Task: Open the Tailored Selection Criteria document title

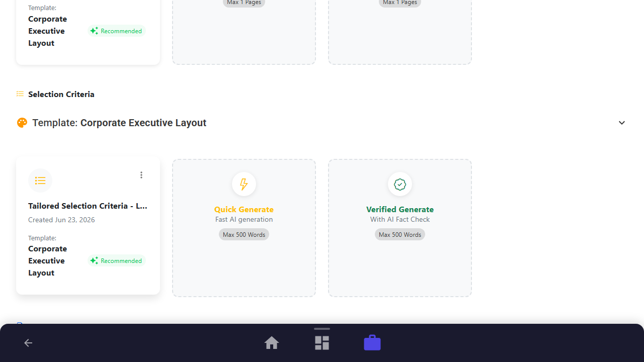Action: 88,206
